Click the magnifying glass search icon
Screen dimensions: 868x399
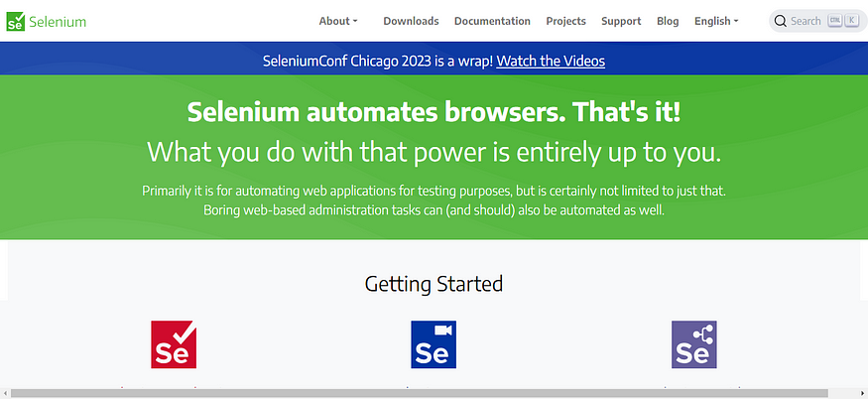pyautogui.click(x=781, y=21)
